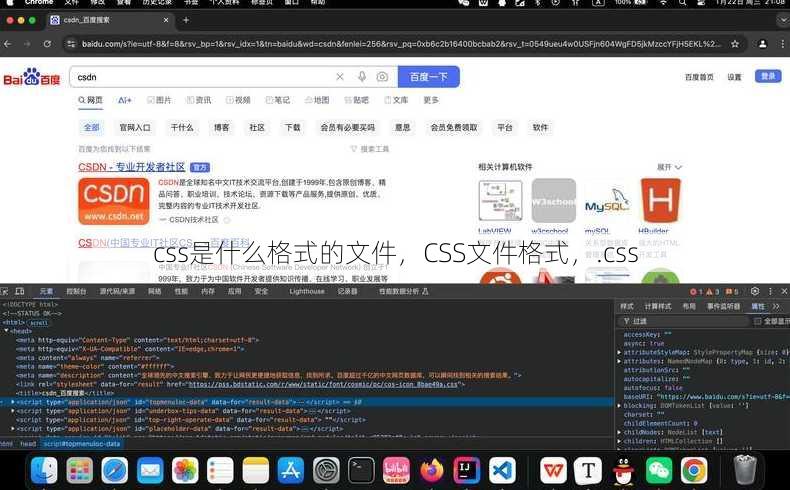Select the 事件监听器 sidebar tab
This screenshot has width=790, height=490.
pyautogui.click(x=723, y=306)
